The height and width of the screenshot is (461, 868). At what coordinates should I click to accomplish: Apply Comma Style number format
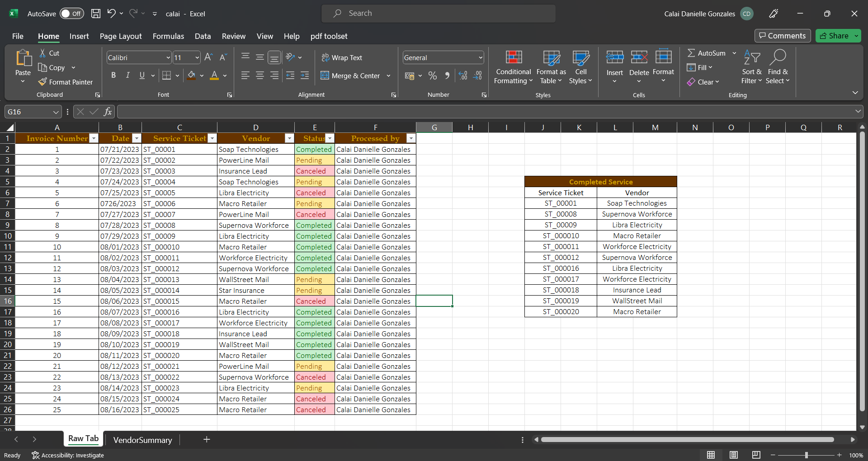(x=447, y=75)
